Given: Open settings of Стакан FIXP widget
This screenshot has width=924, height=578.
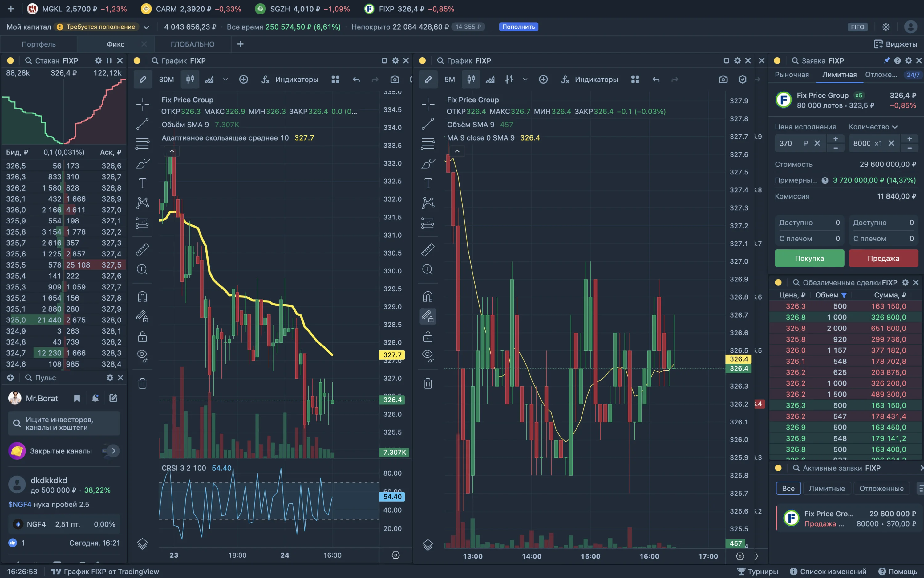Looking at the screenshot, I should (99, 60).
